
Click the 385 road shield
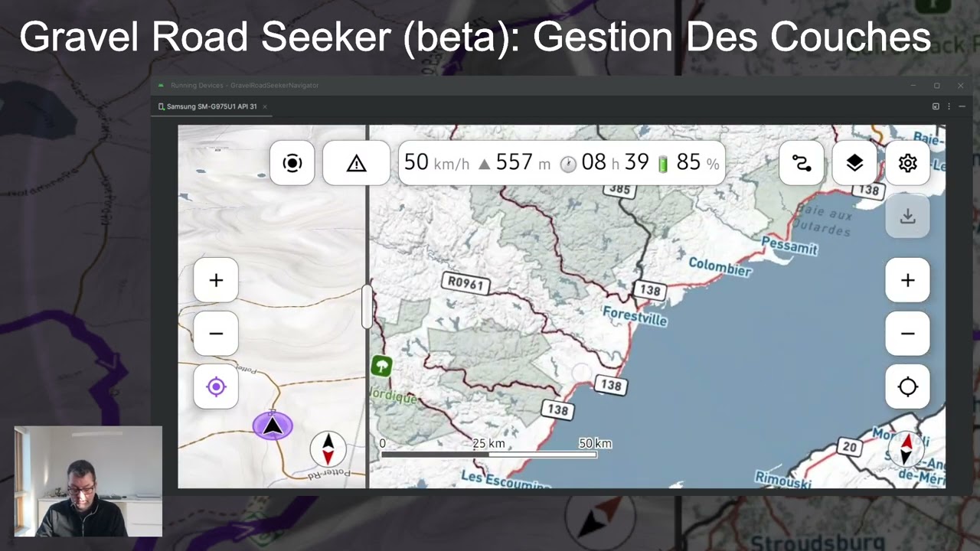[x=619, y=189]
